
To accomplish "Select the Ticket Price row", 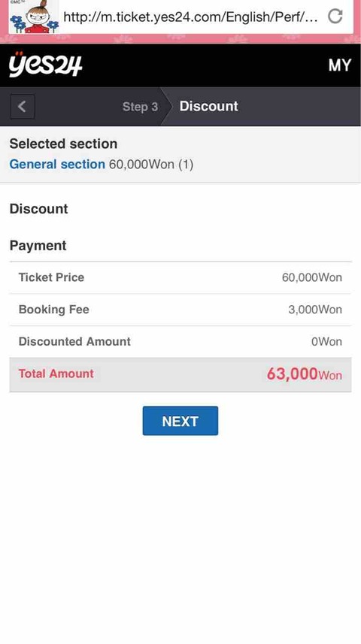I will pyautogui.click(x=180, y=277).
